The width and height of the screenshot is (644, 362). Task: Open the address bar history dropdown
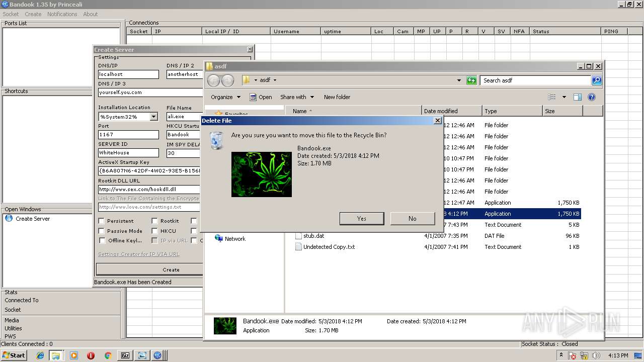pos(459,80)
